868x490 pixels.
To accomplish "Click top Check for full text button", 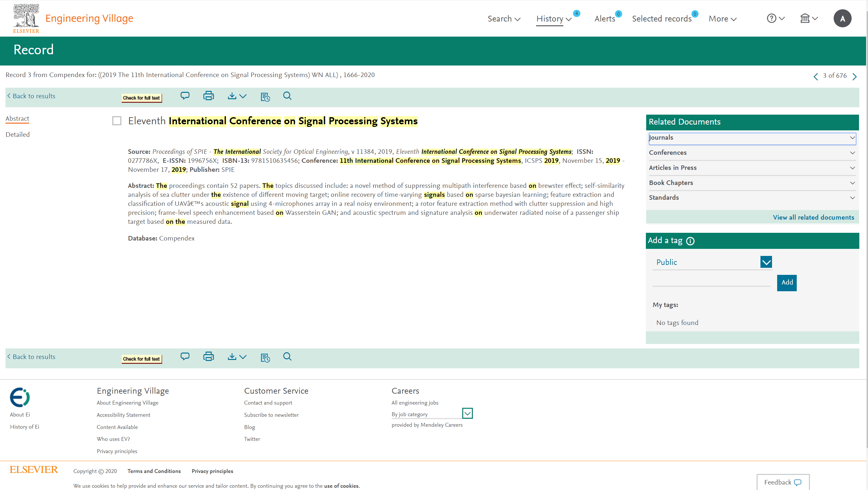I will (x=142, y=98).
